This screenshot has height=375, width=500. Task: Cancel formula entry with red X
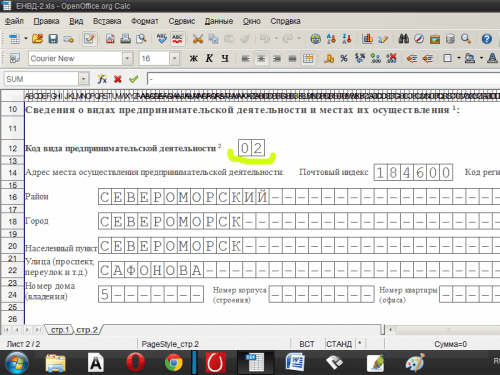pos(118,79)
